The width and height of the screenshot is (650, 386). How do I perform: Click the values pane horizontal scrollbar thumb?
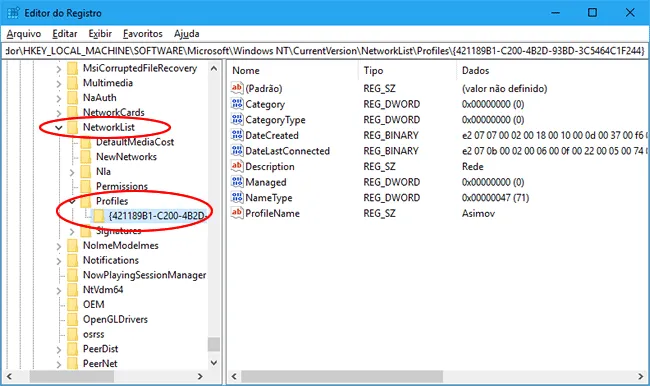342,376
